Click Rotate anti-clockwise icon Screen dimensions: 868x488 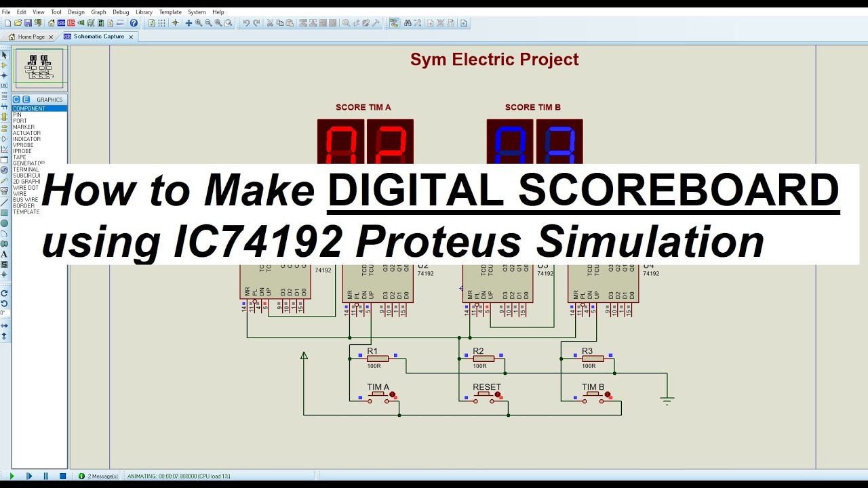[x=4, y=303]
